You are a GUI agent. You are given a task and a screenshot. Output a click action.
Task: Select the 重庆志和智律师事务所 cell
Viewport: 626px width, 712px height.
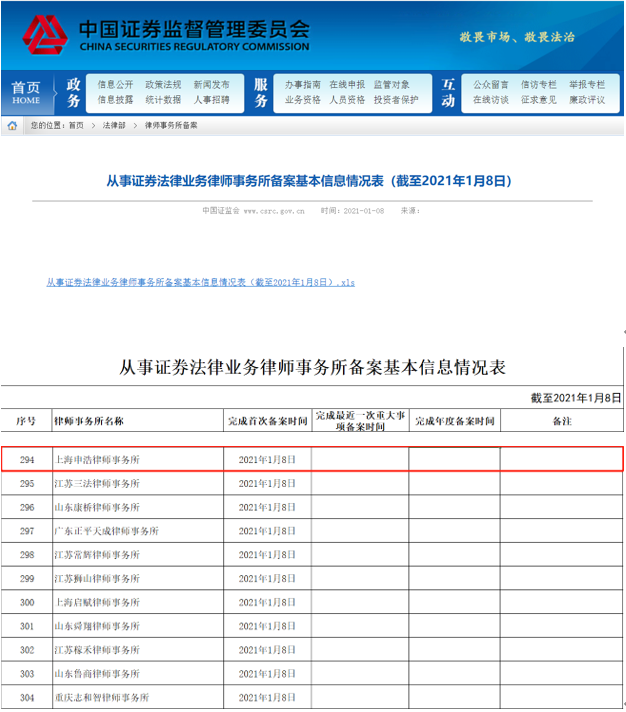pyautogui.click(x=138, y=697)
